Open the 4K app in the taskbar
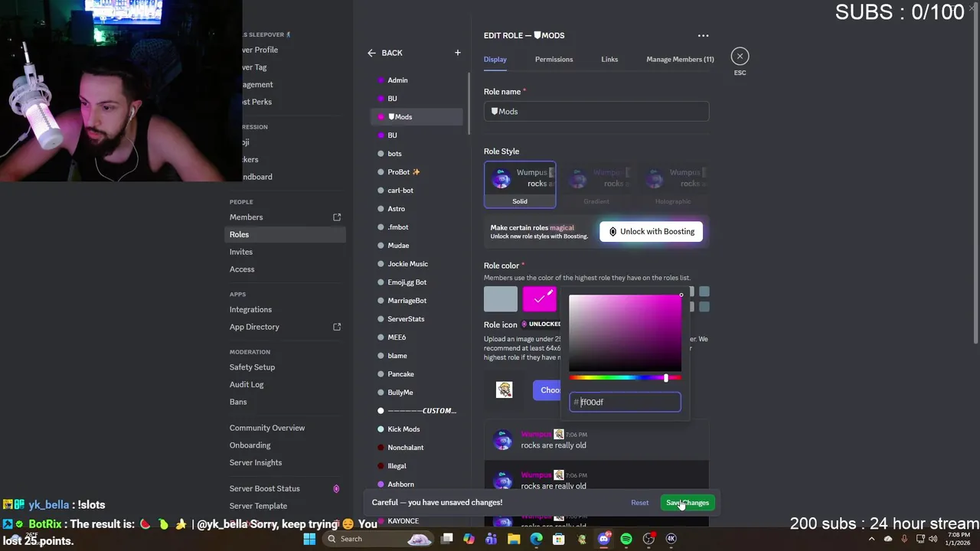The width and height of the screenshot is (980, 551). [x=671, y=539]
